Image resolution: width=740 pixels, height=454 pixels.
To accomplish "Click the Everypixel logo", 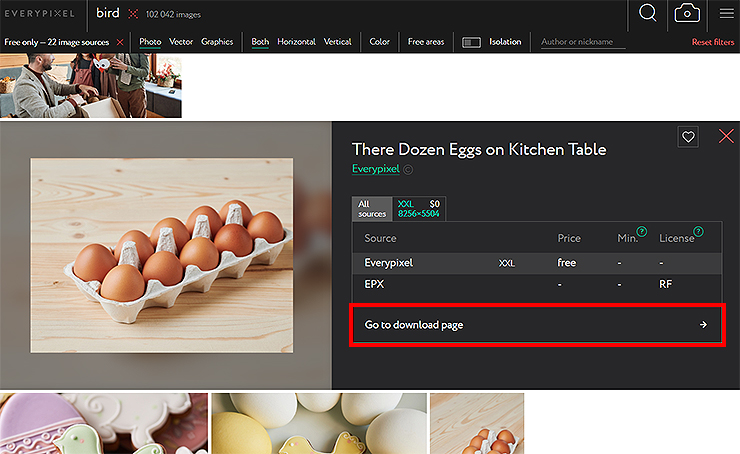I will [x=40, y=14].
